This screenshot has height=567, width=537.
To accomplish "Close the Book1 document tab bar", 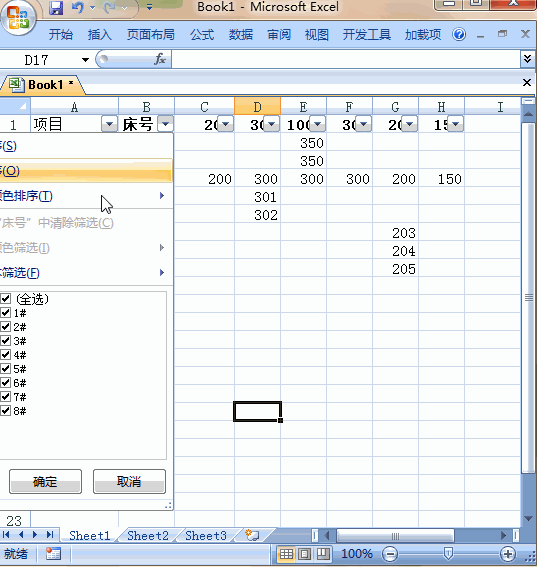I will pos(527,83).
